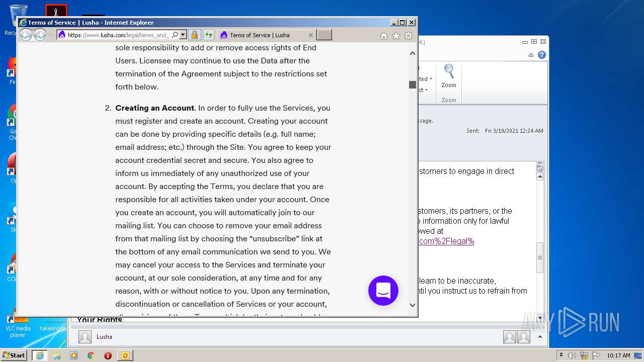The height and width of the screenshot is (362, 644).
Task: Click the browser vertical scrollbar thumb
Action: coord(413,84)
